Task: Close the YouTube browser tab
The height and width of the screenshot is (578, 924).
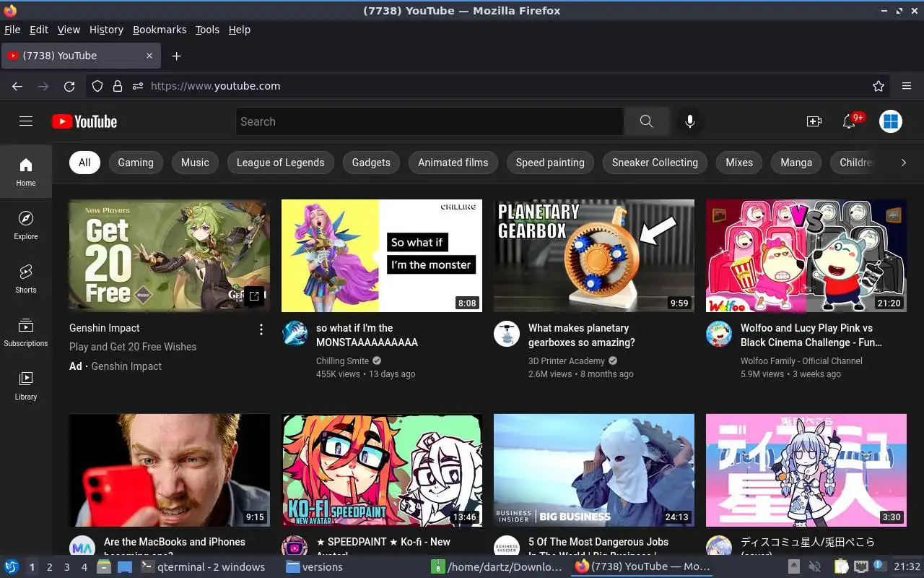Action: (149, 56)
